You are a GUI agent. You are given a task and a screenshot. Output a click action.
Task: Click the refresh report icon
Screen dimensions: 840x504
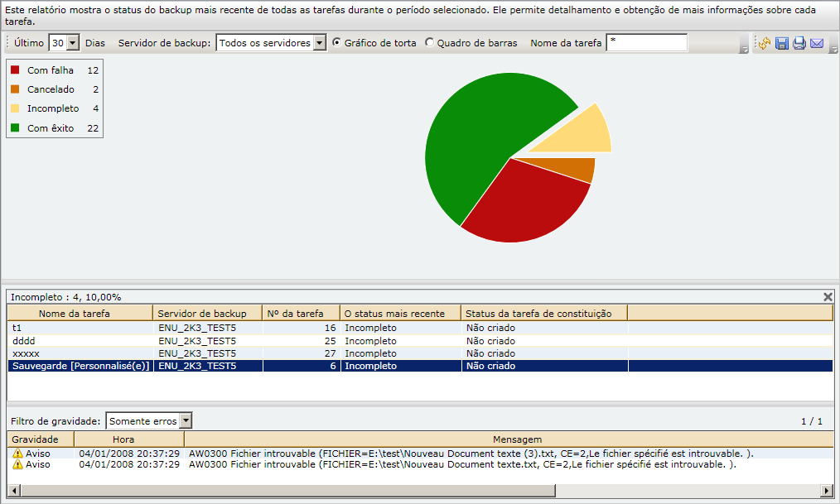coord(764,43)
